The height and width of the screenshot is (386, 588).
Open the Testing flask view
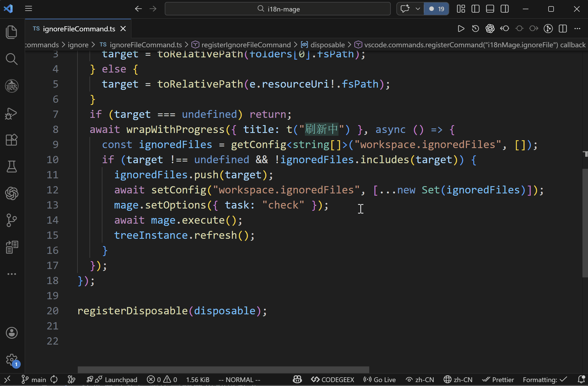(x=11, y=167)
